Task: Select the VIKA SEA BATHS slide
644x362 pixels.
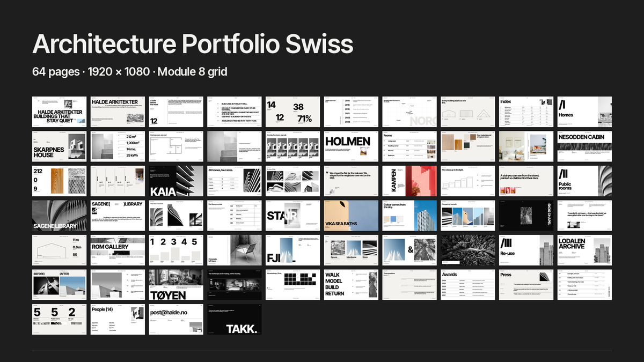Action: click(x=351, y=216)
